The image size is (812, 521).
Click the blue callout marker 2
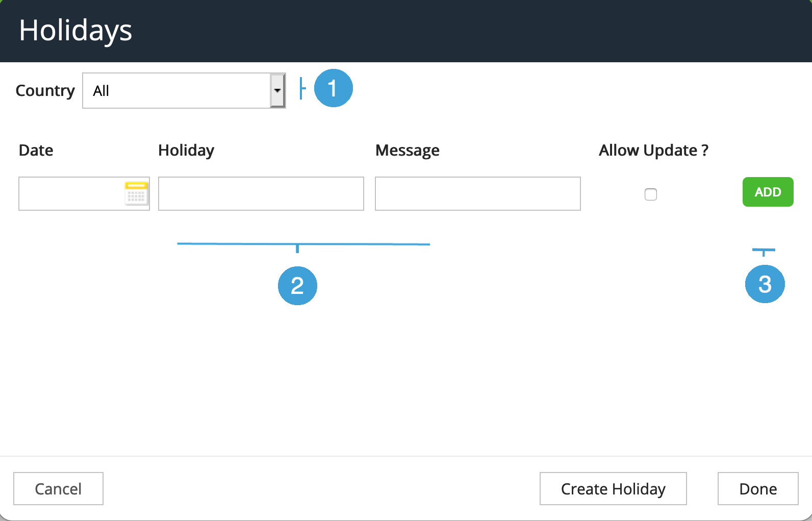click(297, 285)
